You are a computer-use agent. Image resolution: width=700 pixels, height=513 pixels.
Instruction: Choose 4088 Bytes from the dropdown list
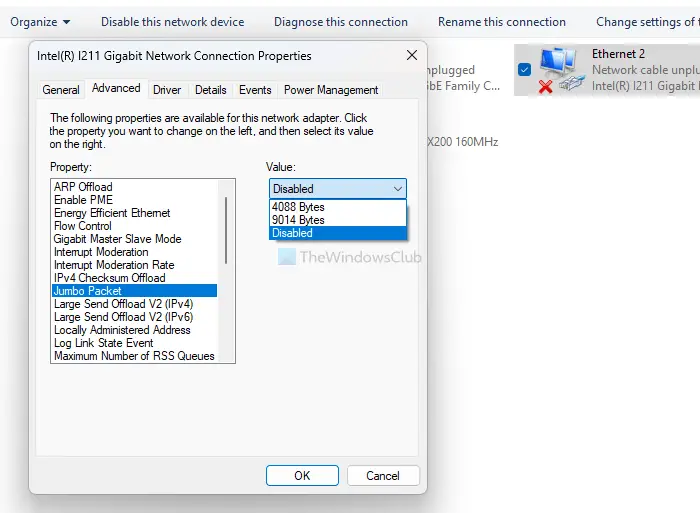[298, 207]
